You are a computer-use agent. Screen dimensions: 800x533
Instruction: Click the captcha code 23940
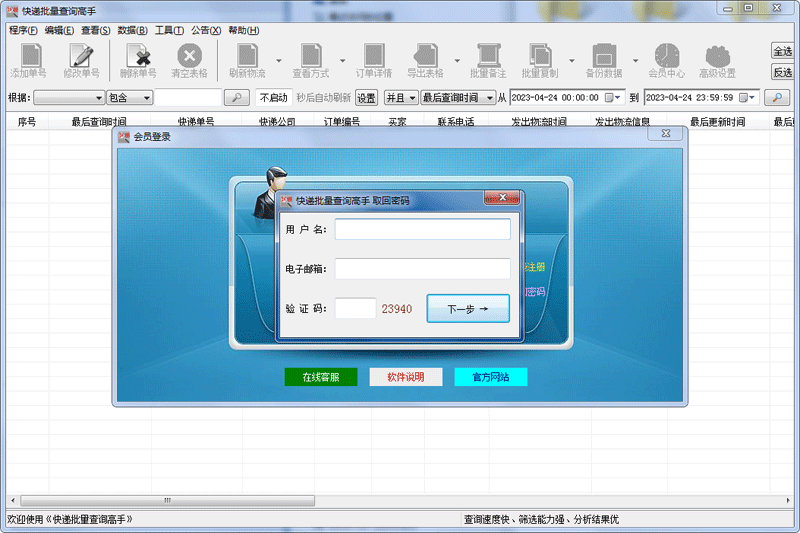click(x=396, y=309)
